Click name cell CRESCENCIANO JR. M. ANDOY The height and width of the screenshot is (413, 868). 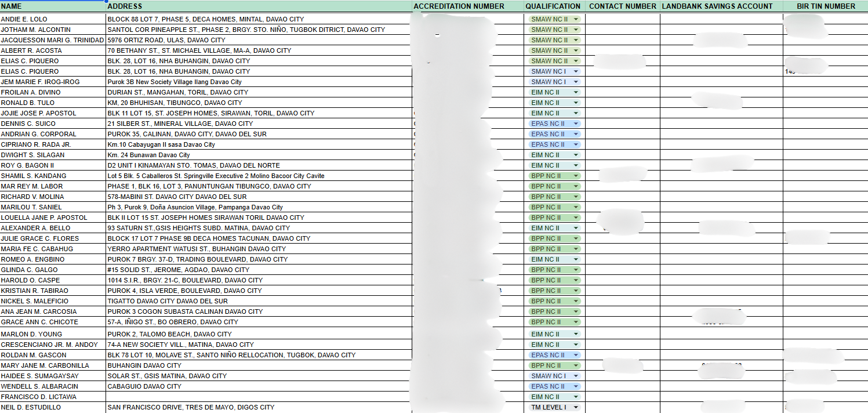click(x=53, y=345)
